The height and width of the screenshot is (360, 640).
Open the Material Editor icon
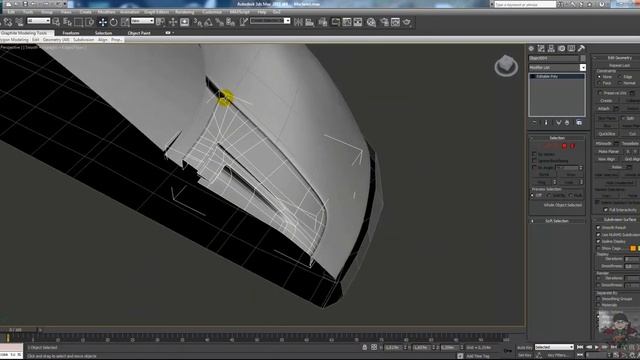coord(371,22)
